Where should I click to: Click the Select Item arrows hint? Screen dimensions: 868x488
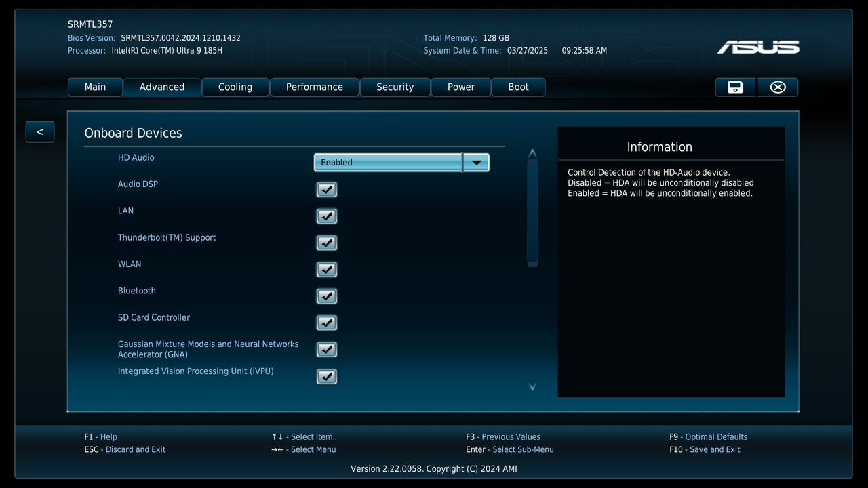point(302,437)
